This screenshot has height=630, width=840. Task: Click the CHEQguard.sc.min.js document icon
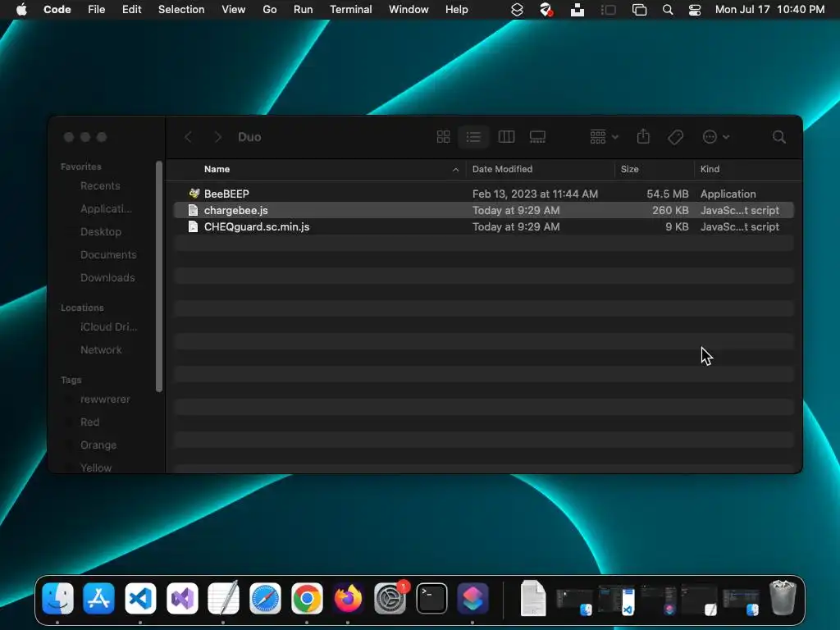click(x=194, y=226)
